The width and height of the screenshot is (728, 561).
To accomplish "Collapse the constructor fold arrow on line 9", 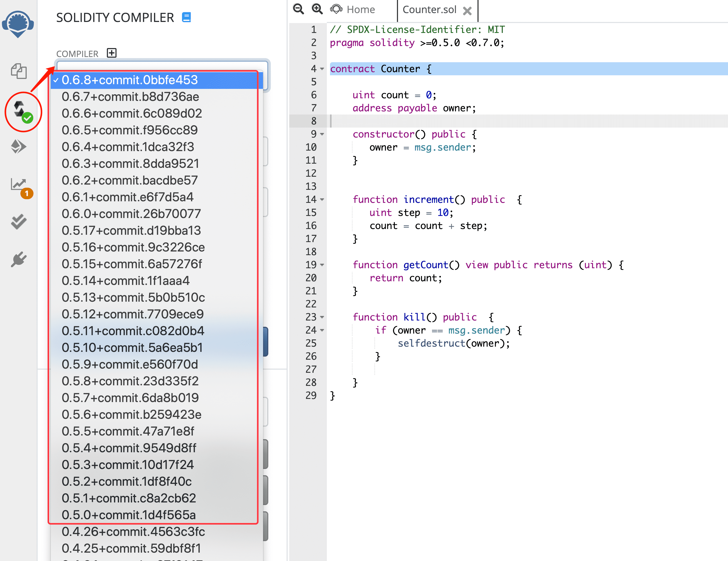I will click(x=322, y=134).
